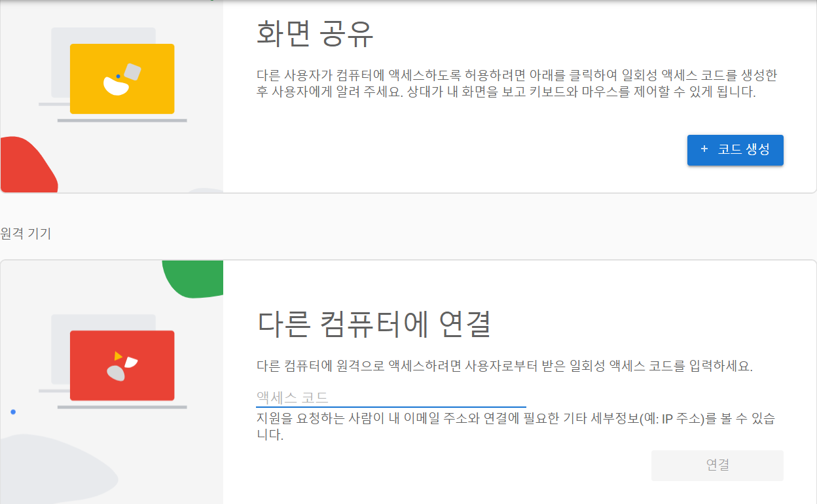Image resolution: width=817 pixels, height=504 pixels.
Task: Click the blue underline of the access code field
Action: point(393,405)
